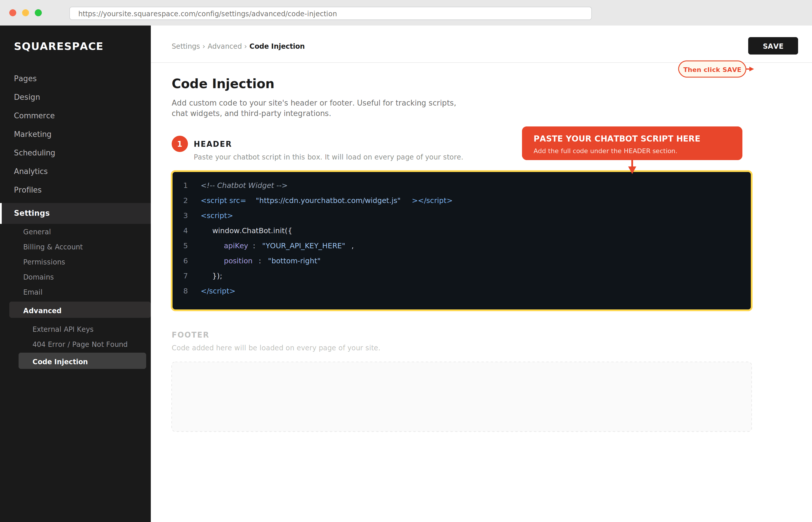Viewport: 812px width, 522px height.
Task: Select Pages in the sidebar
Action: coord(25,78)
